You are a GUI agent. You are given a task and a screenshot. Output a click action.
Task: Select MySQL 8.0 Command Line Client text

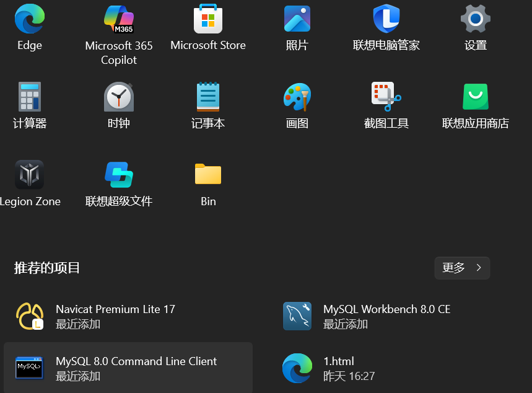point(136,361)
